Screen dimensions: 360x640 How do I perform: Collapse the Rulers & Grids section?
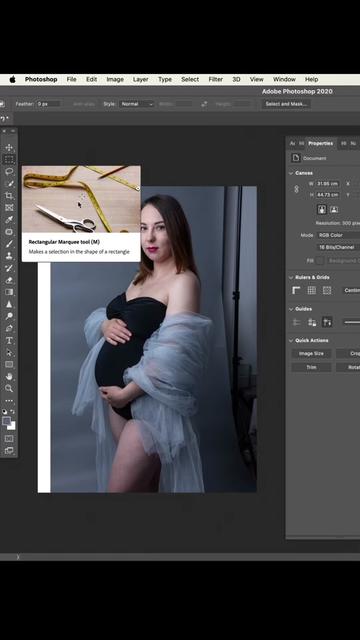(291, 277)
